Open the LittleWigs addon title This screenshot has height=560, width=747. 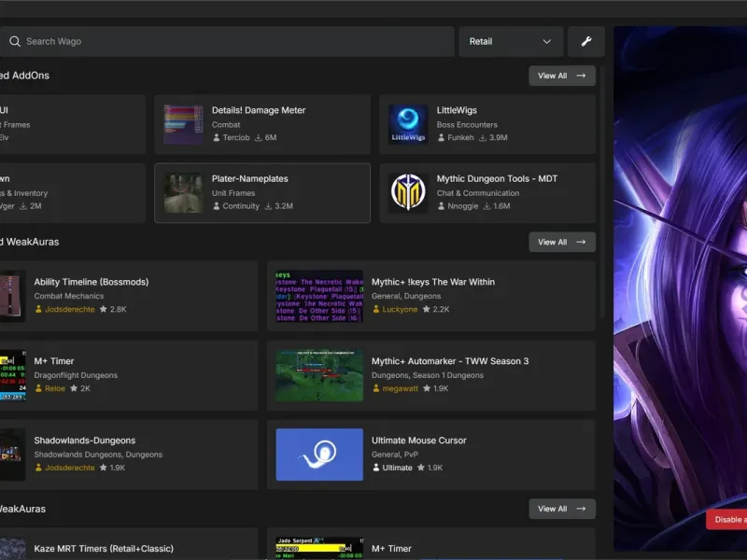point(457,110)
